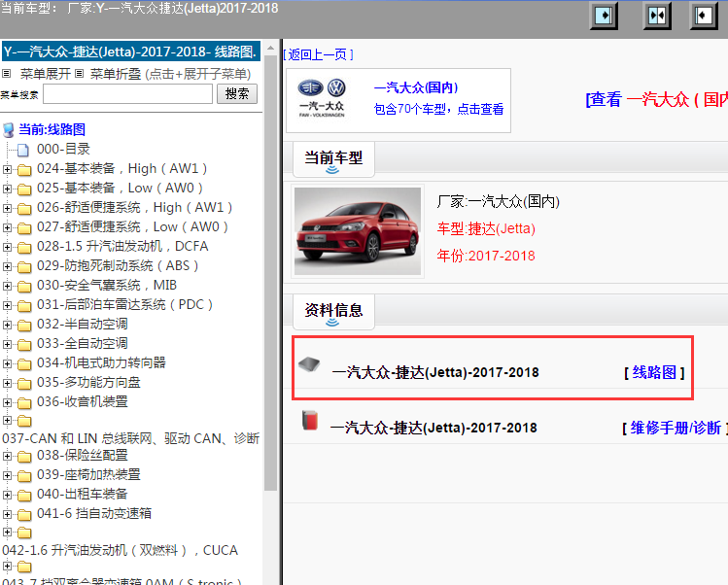Click the folder icon of 030-安全气囊系统
Screen dimensions: 728x585
[x=24, y=286]
